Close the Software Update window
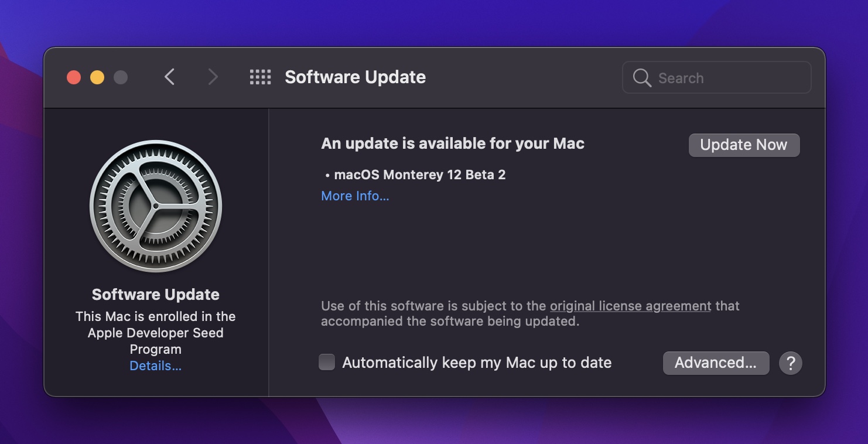The height and width of the screenshot is (444, 868). coord(74,77)
